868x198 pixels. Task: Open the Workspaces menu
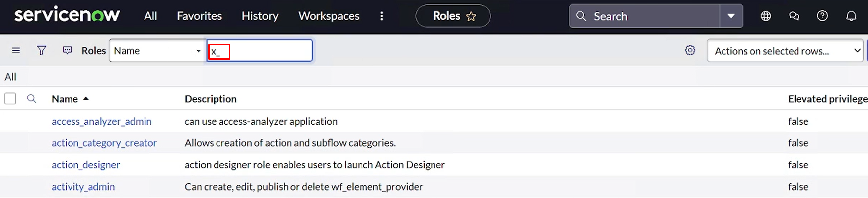coord(329,16)
